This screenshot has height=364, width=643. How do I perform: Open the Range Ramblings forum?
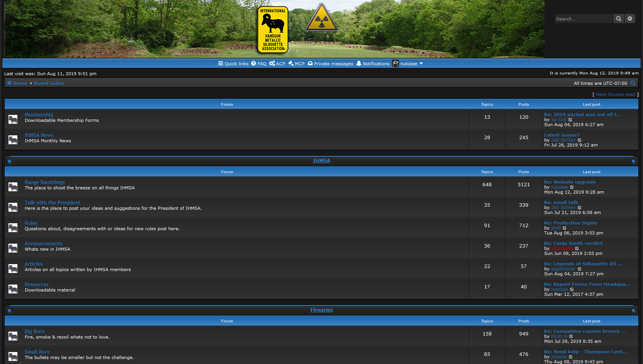click(x=45, y=182)
